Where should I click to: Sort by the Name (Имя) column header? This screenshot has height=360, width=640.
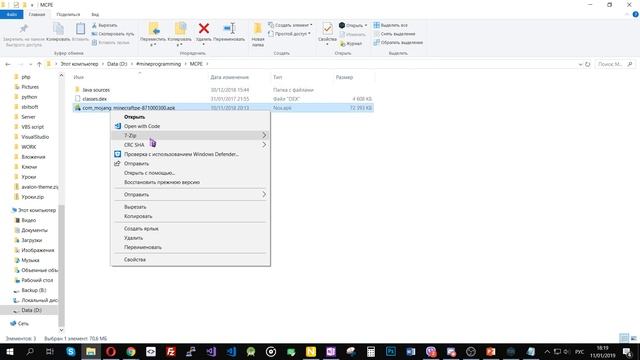point(79,77)
